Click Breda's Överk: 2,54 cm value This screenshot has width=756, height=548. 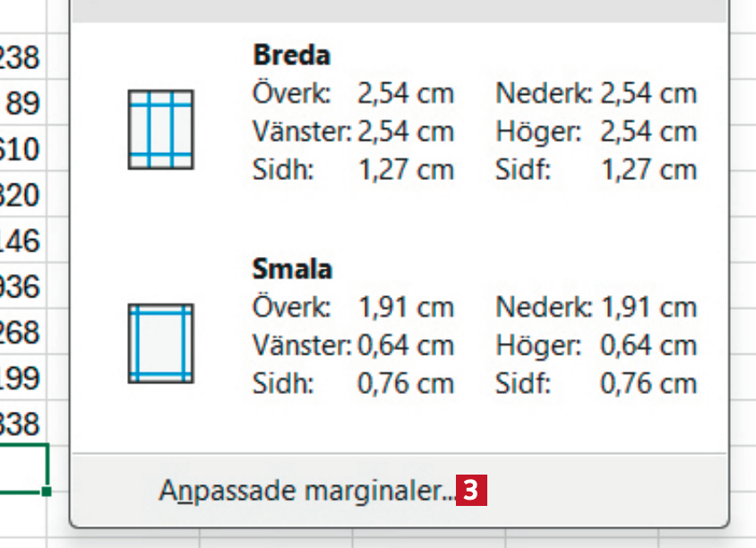point(405,93)
